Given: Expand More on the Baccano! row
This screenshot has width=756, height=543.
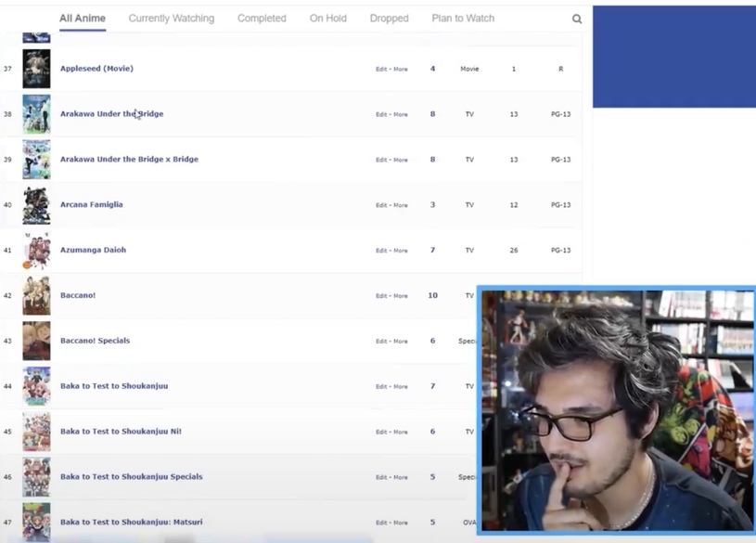Looking at the screenshot, I should click(x=401, y=296).
